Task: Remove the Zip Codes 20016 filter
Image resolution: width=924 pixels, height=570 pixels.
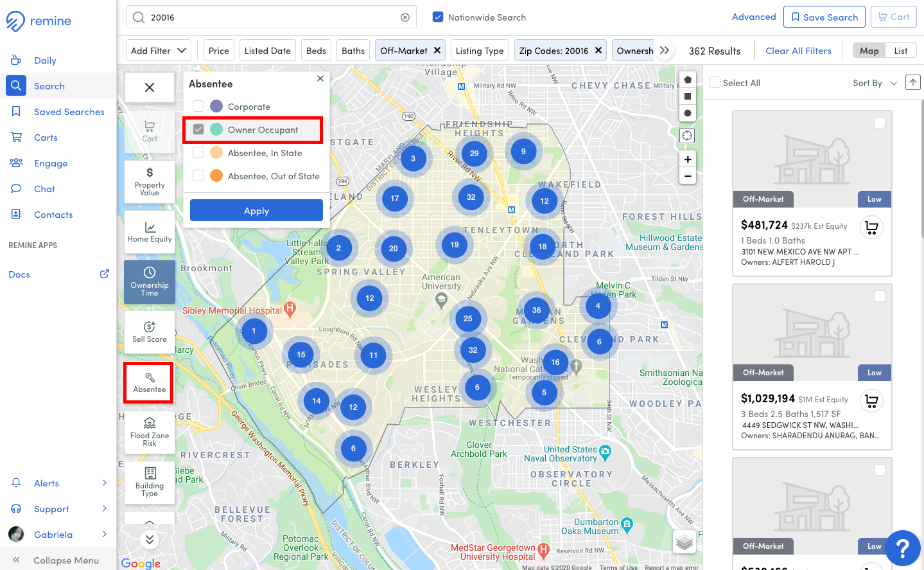Action: [598, 50]
